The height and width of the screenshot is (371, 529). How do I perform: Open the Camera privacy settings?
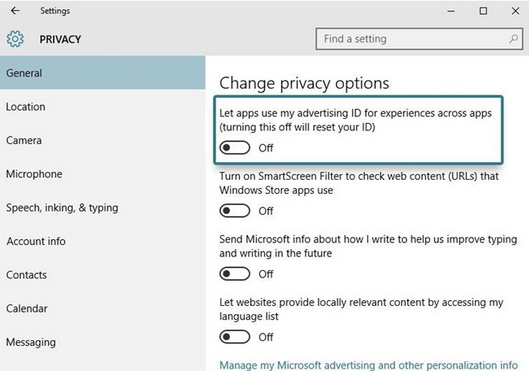click(x=103, y=140)
